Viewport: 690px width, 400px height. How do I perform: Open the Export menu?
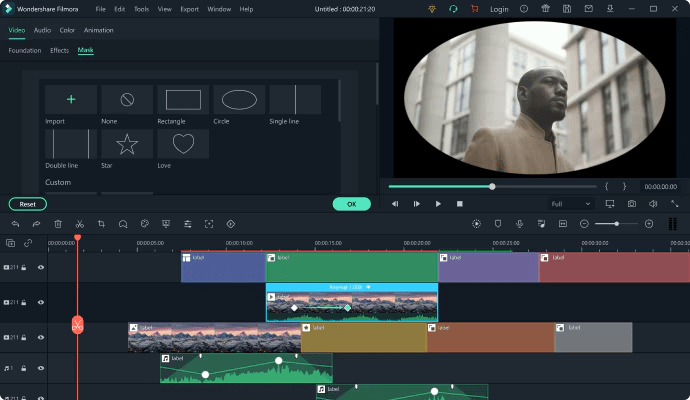click(189, 9)
